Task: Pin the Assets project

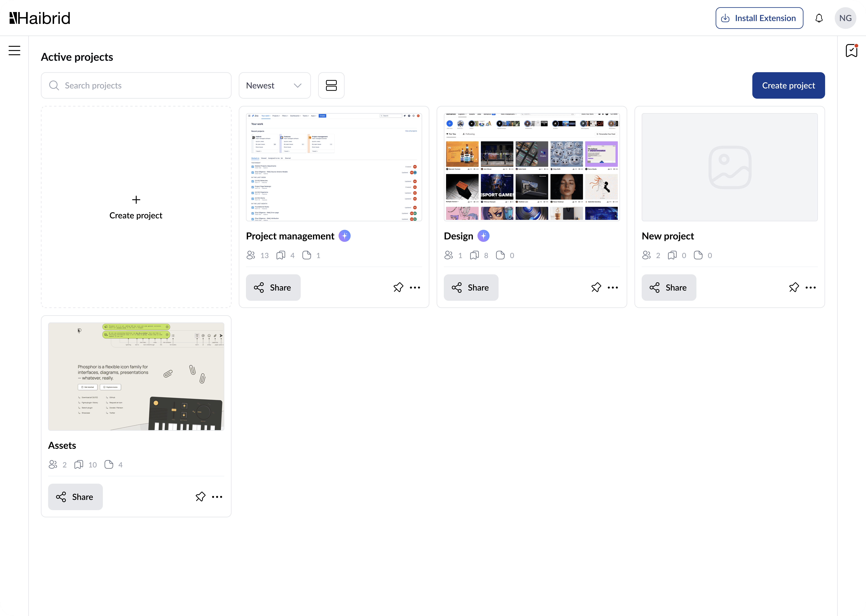Action: point(200,497)
